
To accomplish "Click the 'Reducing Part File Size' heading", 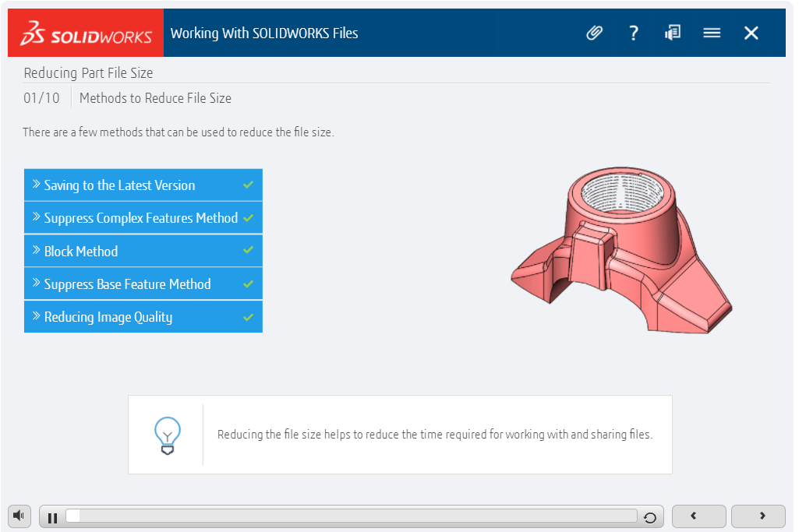I will pyautogui.click(x=88, y=73).
